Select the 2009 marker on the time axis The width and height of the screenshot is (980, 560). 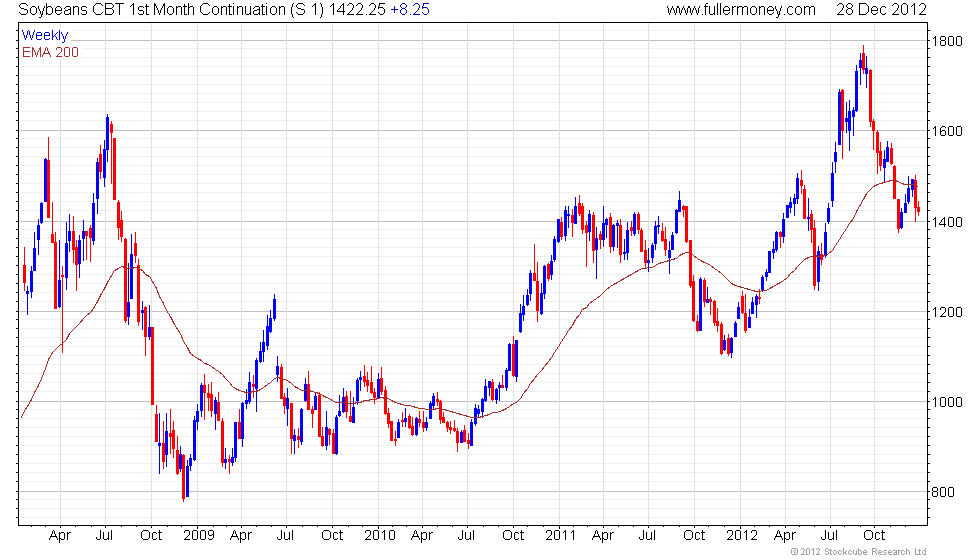click(198, 535)
